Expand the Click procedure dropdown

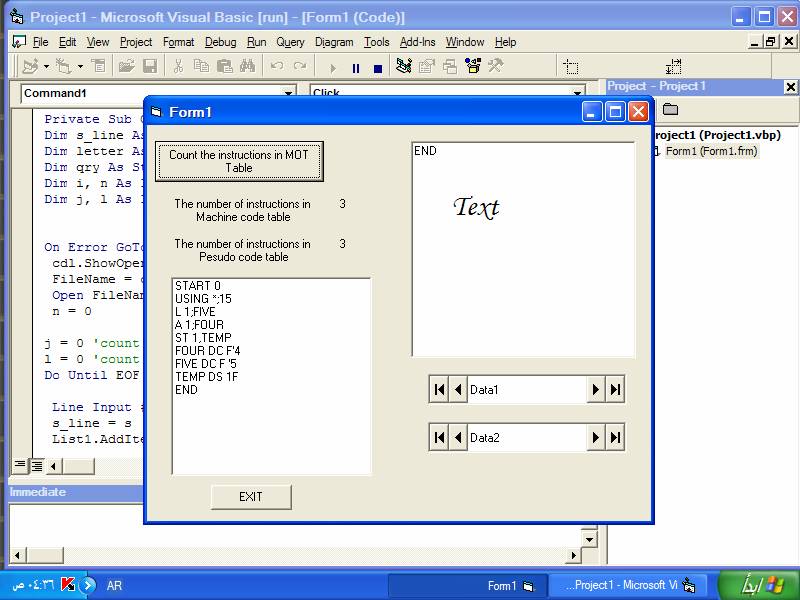577,93
